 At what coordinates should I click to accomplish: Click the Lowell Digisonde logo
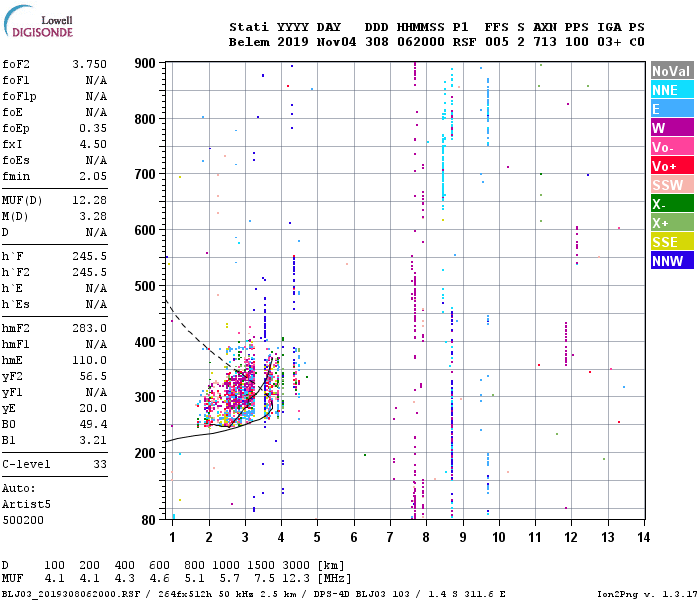pos(38,22)
